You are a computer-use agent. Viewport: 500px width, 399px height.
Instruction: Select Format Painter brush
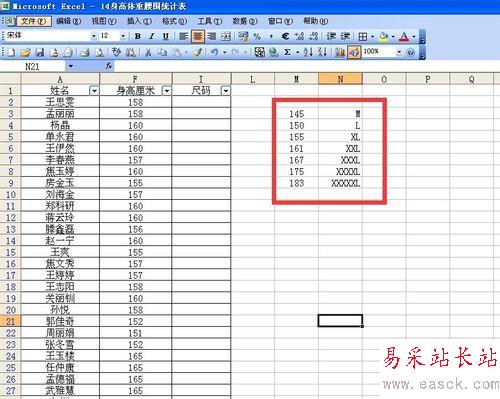pos(198,52)
